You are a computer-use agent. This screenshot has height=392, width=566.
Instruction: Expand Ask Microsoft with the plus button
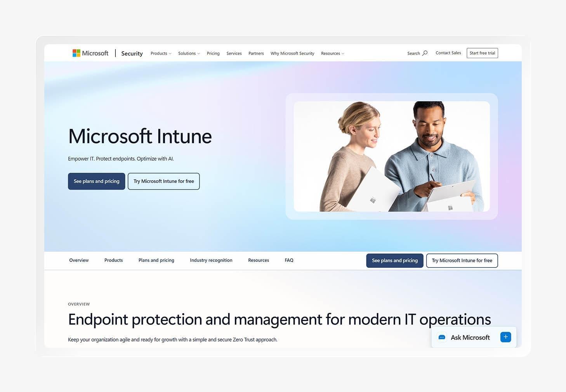pos(505,337)
